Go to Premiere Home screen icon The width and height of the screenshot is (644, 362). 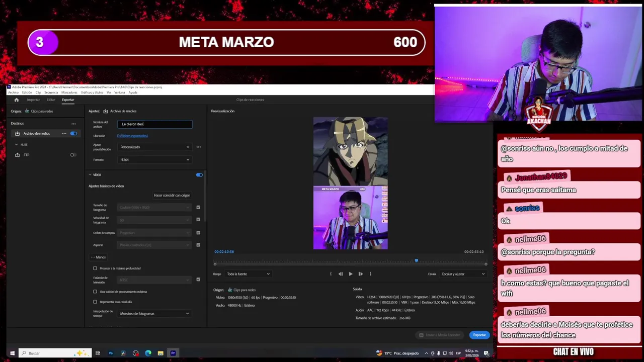tap(16, 100)
